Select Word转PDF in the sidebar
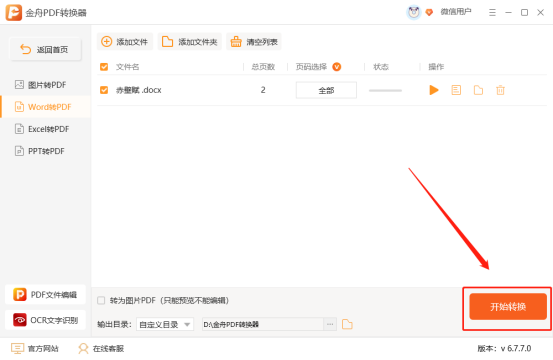Viewport: 553px width, 360px height. (45, 107)
